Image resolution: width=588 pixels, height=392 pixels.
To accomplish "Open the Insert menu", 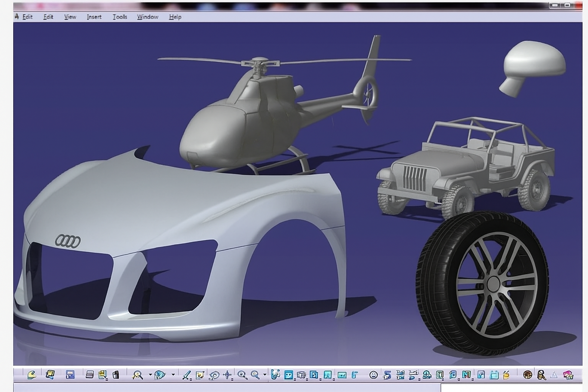I will 94,17.
